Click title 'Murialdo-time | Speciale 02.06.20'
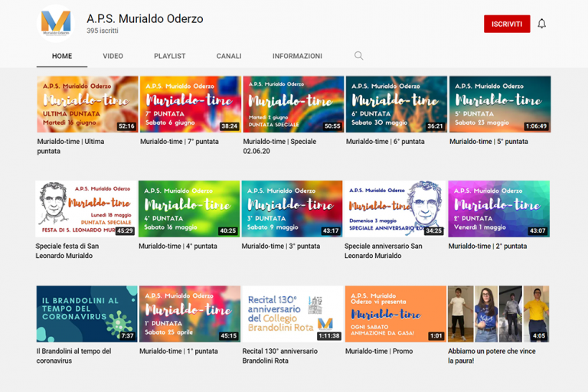Screen dimensions: 588x392 [279, 146]
